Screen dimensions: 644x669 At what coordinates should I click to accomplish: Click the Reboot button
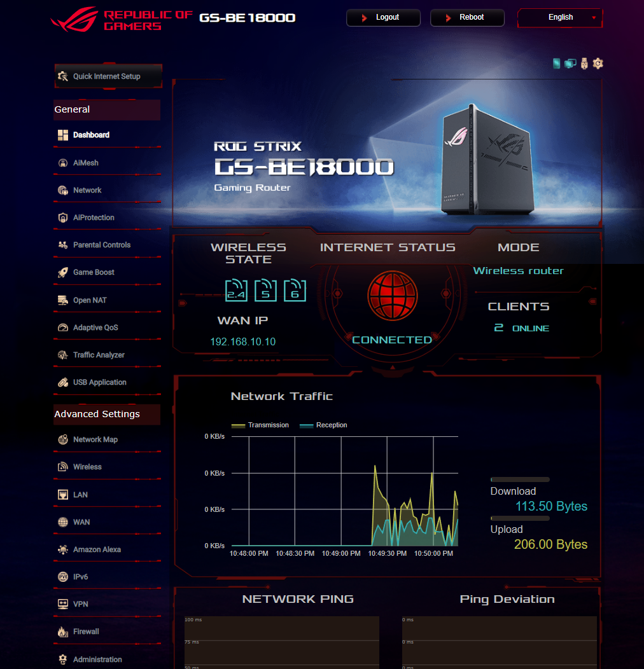467,18
